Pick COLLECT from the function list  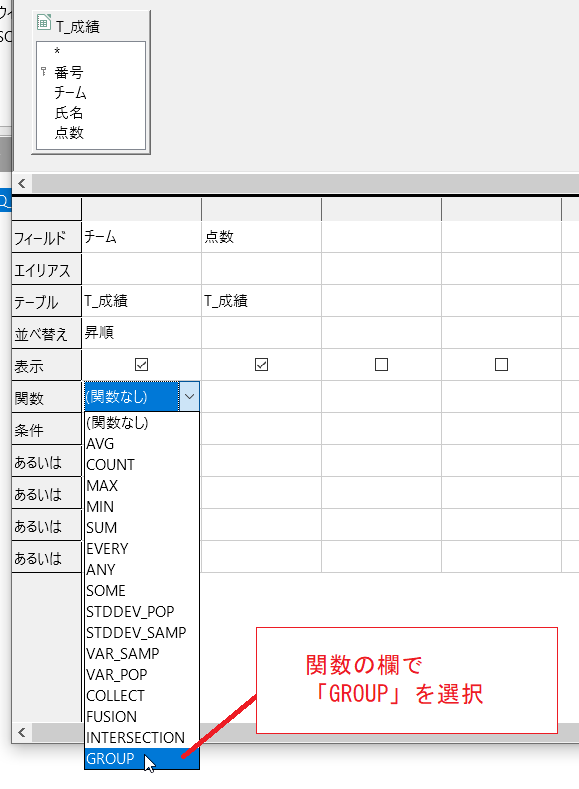point(141,695)
